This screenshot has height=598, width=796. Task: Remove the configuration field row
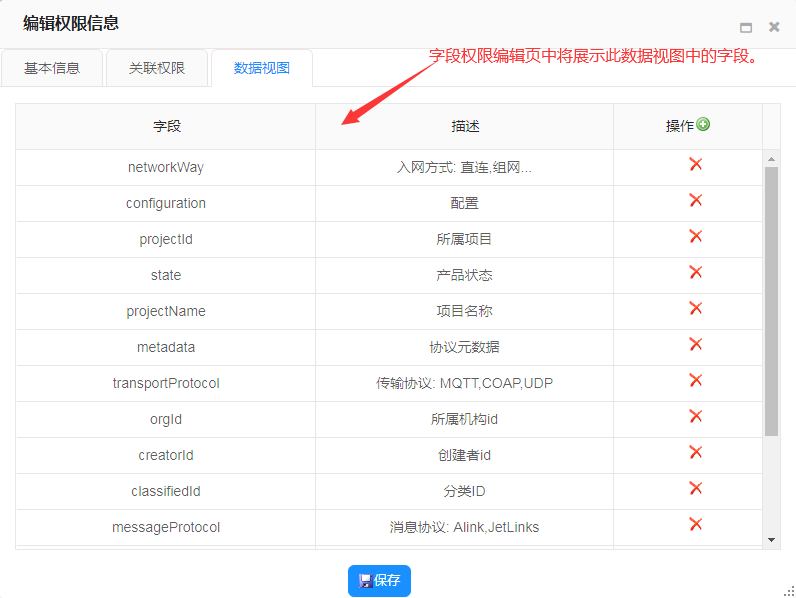(x=696, y=201)
